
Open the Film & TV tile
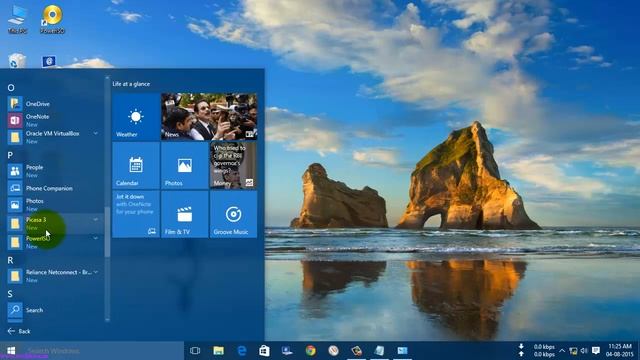point(184,214)
